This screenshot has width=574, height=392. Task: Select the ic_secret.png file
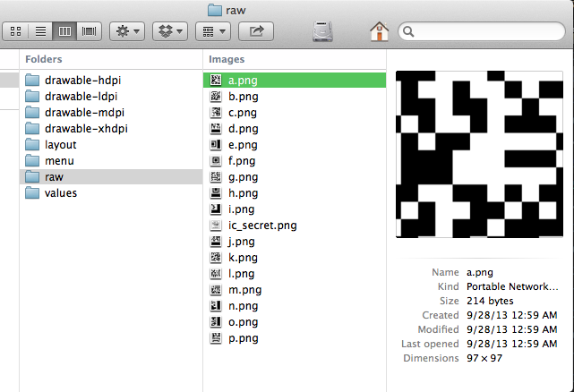[x=263, y=226]
